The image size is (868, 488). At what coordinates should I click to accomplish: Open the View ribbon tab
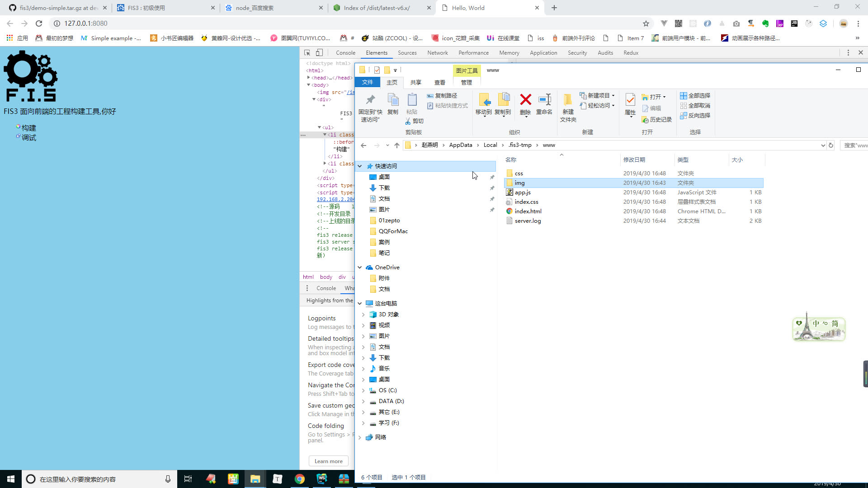439,83
